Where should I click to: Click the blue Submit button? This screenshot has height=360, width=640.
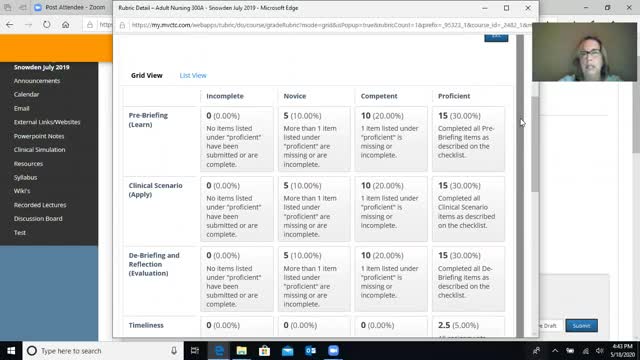click(582, 326)
